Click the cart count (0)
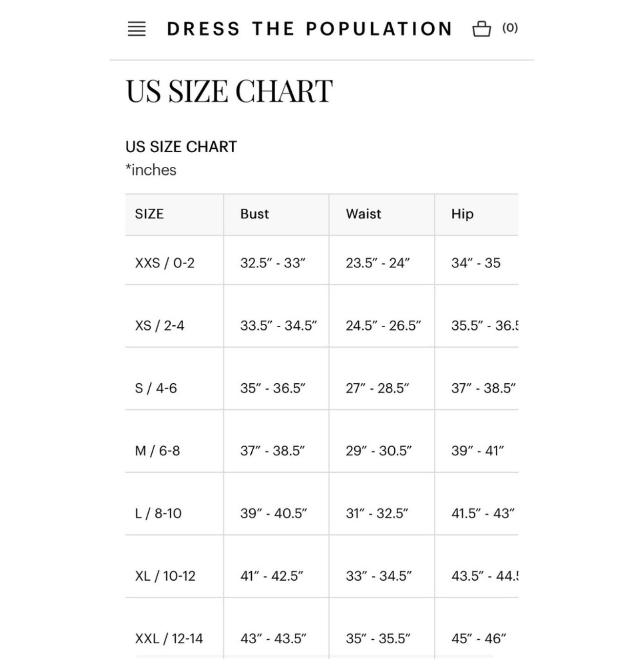 [x=510, y=28]
